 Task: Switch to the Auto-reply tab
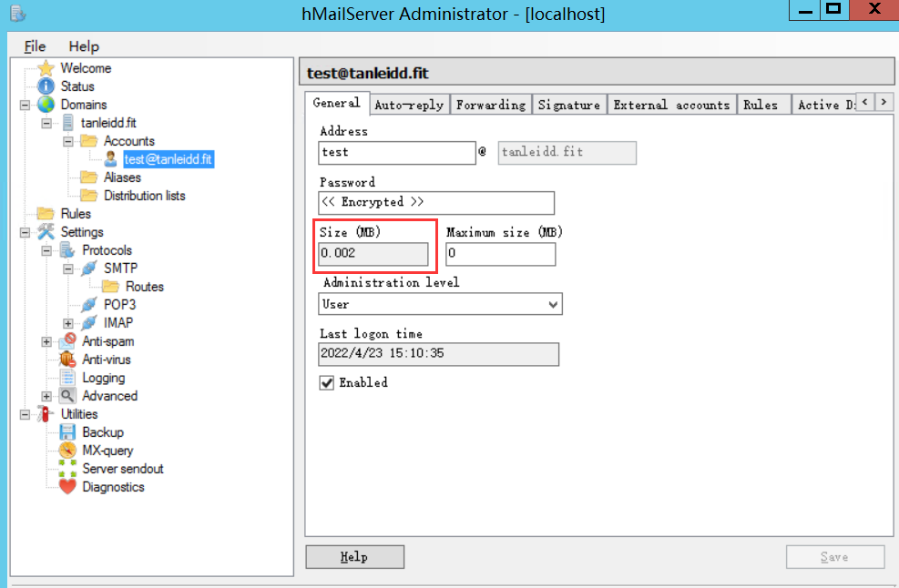(409, 105)
